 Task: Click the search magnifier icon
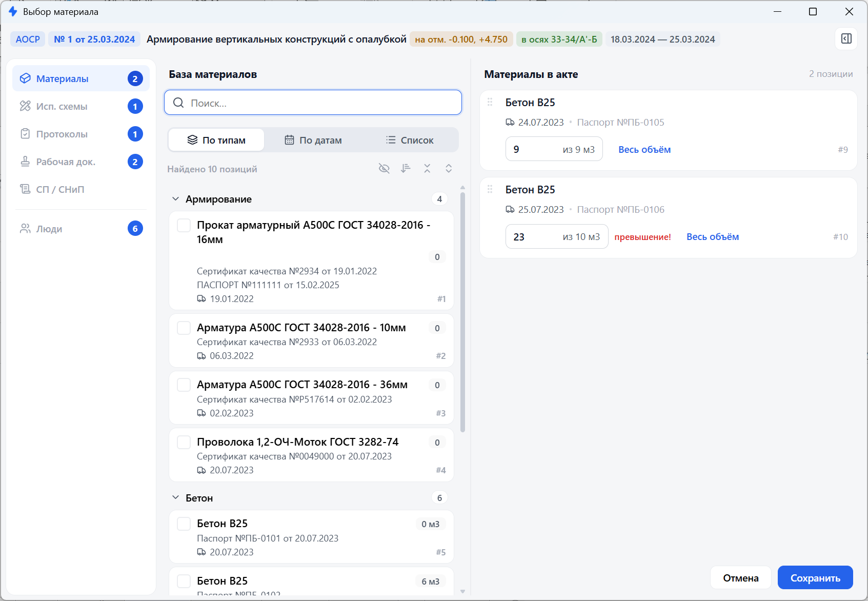[x=178, y=103]
